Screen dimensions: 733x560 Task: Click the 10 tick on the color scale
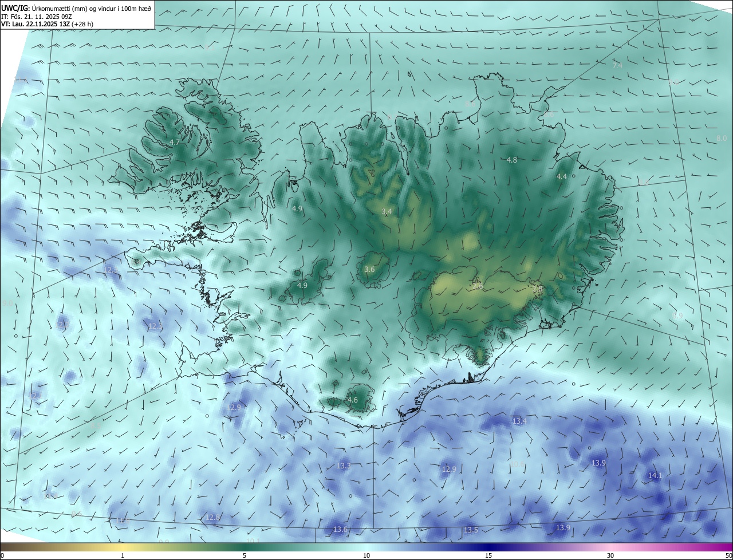[366, 556]
